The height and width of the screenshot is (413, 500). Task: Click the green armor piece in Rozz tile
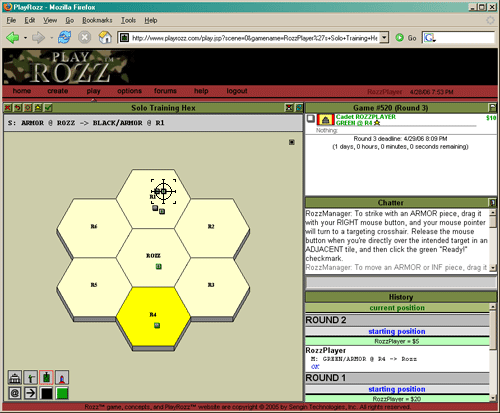pyautogui.click(x=159, y=266)
